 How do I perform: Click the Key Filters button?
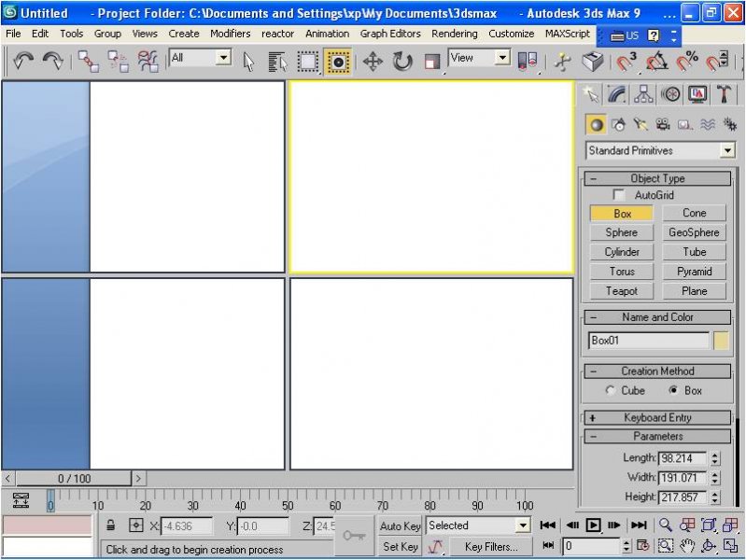pos(491,547)
